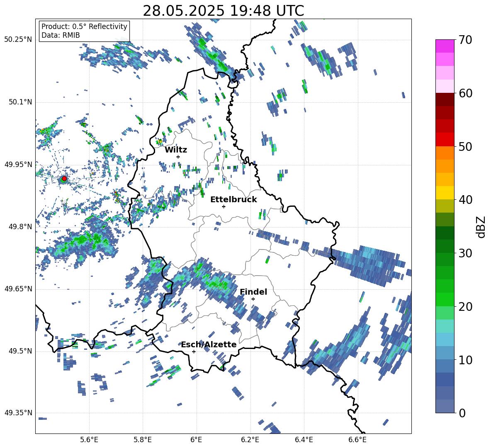The image size is (491, 448).
Task: Click the 5.6°E longitude label
Action: 89,440
